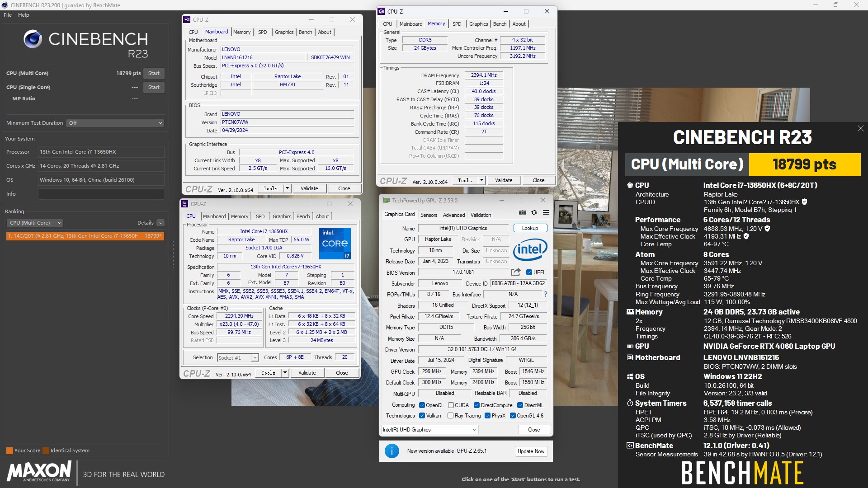The image size is (868, 488).
Task: Open Tools dropdown arrow in CPU-Z Mainboard window
Action: click(x=287, y=188)
